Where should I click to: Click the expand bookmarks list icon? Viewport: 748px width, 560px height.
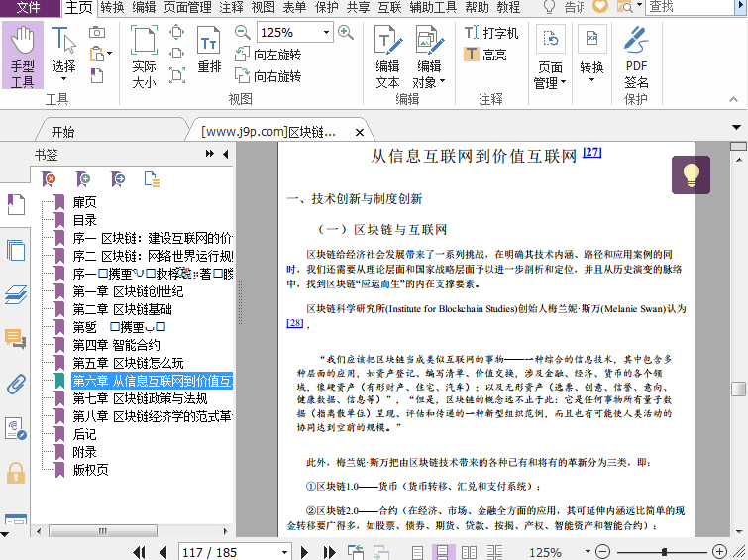[x=152, y=179]
